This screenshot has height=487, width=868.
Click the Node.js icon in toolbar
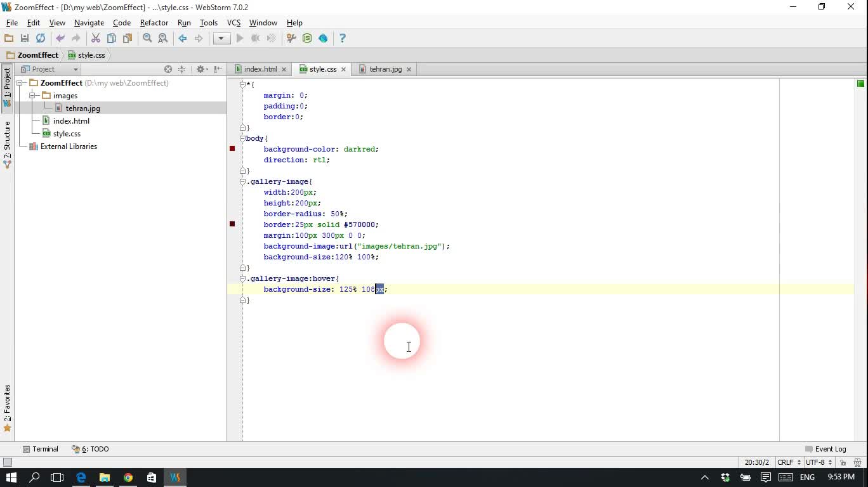[307, 39]
